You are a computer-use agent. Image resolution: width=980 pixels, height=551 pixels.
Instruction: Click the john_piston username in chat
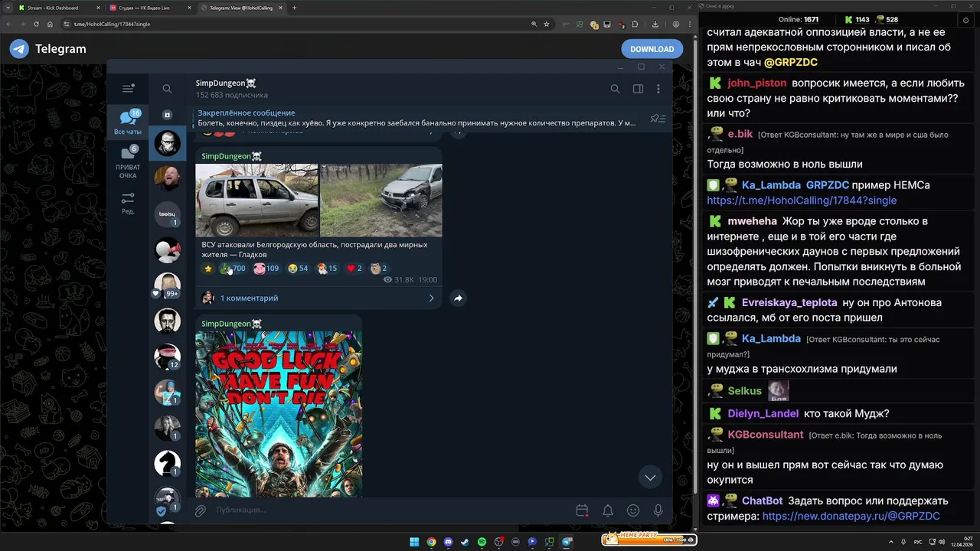coord(757,83)
